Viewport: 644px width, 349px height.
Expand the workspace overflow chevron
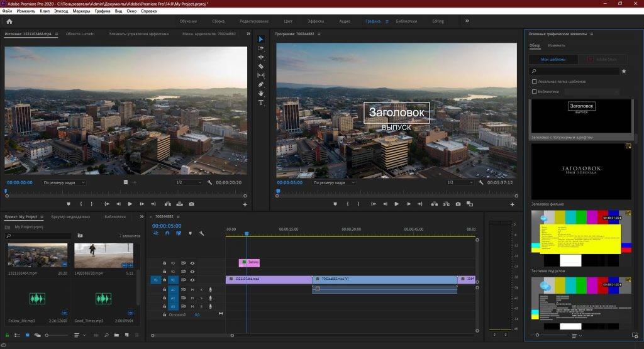click(x=467, y=21)
